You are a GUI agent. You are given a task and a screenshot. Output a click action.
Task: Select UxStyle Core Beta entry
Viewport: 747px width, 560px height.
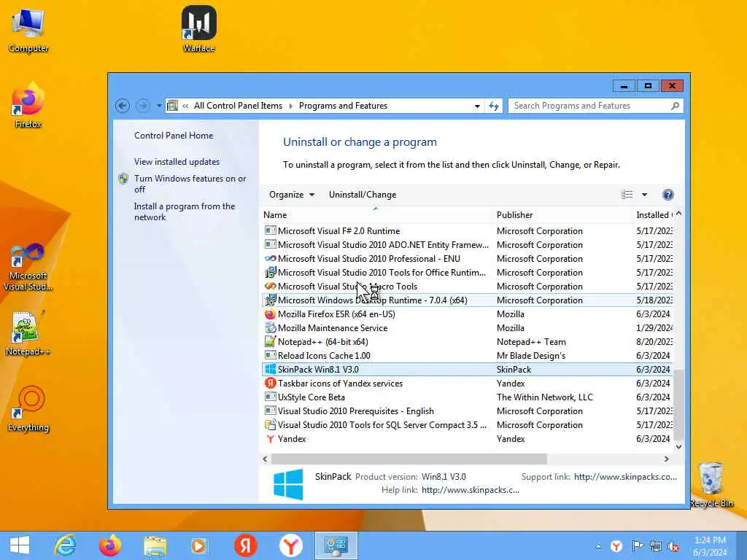point(467,397)
